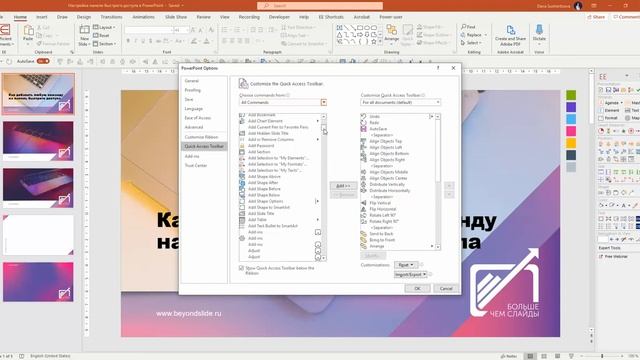Image resolution: width=640 pixels, height=360 pixels.
Task: Click Cancel in PowerPoint Options
Action: pyautogui.click(x=446, y=288)
